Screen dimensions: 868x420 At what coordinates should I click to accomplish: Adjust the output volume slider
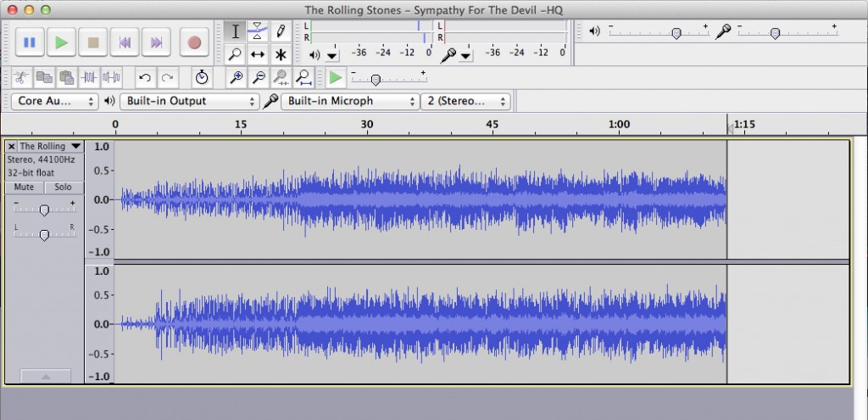676,33
